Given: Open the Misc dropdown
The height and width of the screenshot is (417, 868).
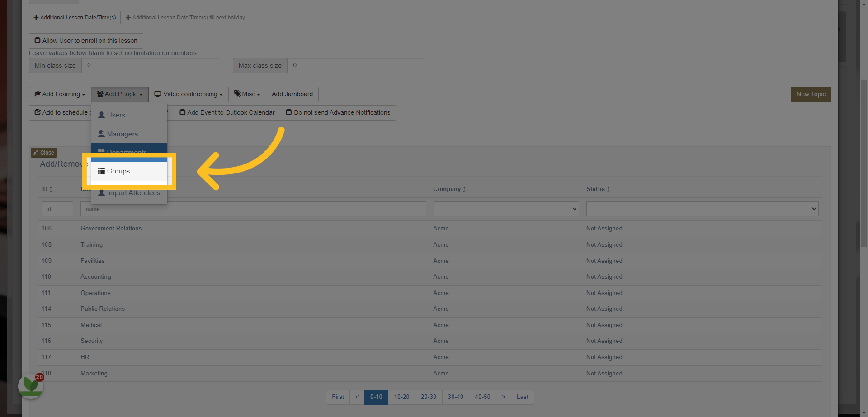Looking at the screenshot, I should pos(247,94).
